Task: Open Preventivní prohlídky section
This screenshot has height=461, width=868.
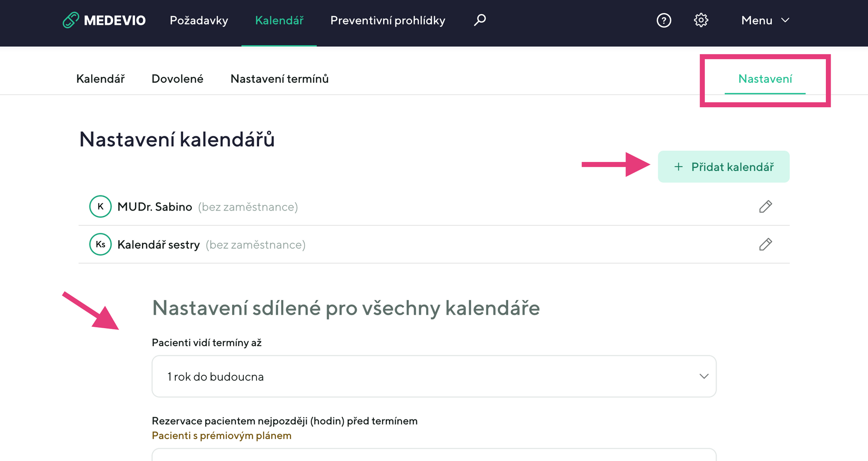Action: click(388, 20)
